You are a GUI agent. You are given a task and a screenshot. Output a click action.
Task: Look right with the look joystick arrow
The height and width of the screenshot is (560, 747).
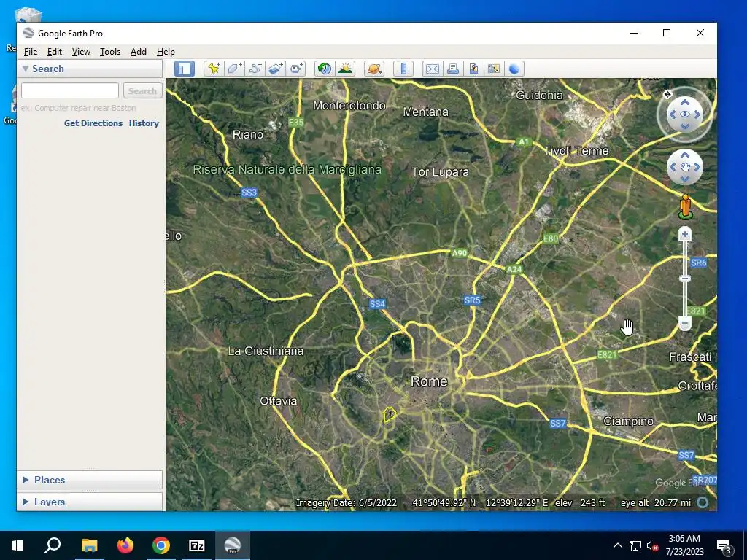click(x=697, y=114)
